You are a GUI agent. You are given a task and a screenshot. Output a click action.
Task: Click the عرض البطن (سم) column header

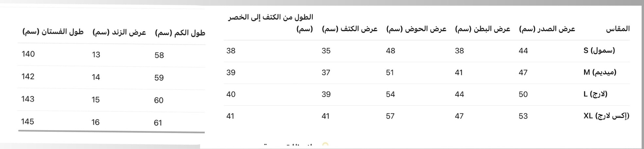coord(482,29)
